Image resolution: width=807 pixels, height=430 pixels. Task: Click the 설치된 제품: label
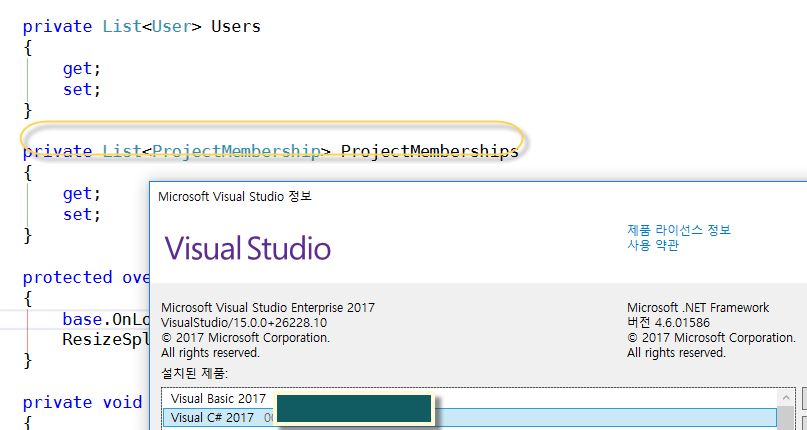[x=195, y=373]
